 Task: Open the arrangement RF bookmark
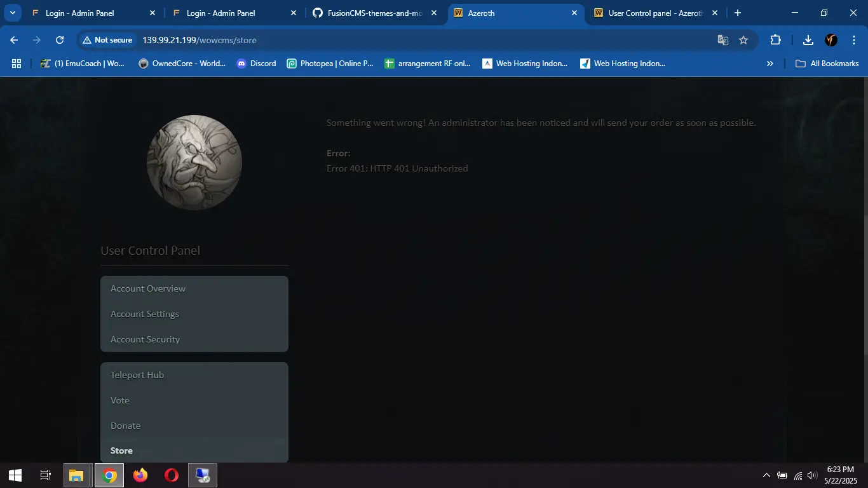click(x=428, y=64)
